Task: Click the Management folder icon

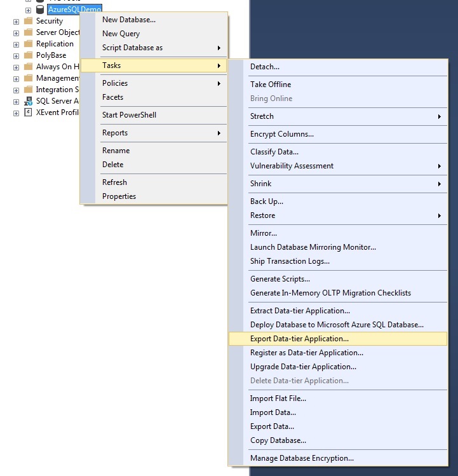Action: coord(28,78)
